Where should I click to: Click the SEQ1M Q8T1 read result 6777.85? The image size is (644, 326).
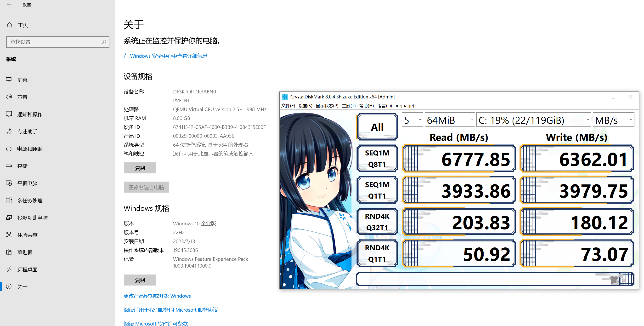(x=459, y=159)
